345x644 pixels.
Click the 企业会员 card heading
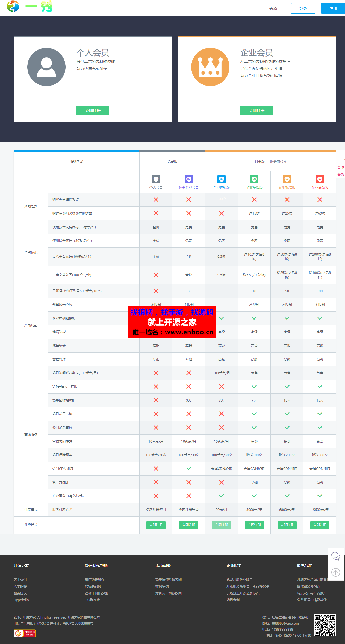pos(257,52)
